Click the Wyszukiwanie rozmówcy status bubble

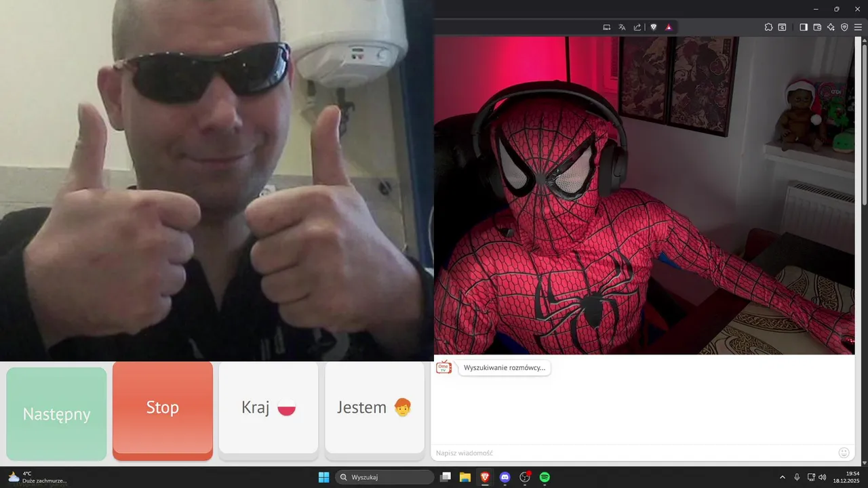(x=504, y=368)
